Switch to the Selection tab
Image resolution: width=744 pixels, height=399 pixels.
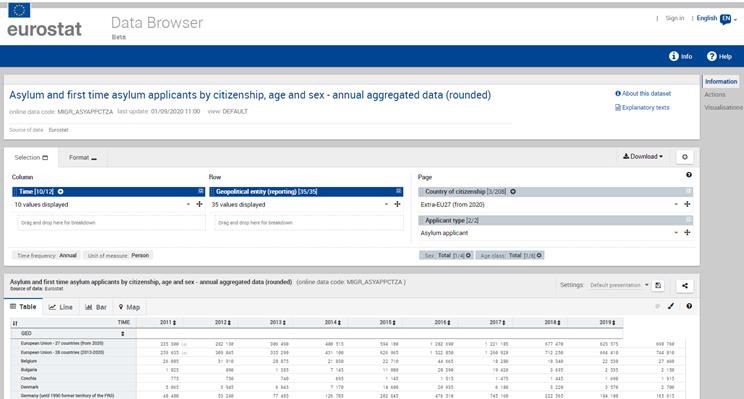coord(31,158)
